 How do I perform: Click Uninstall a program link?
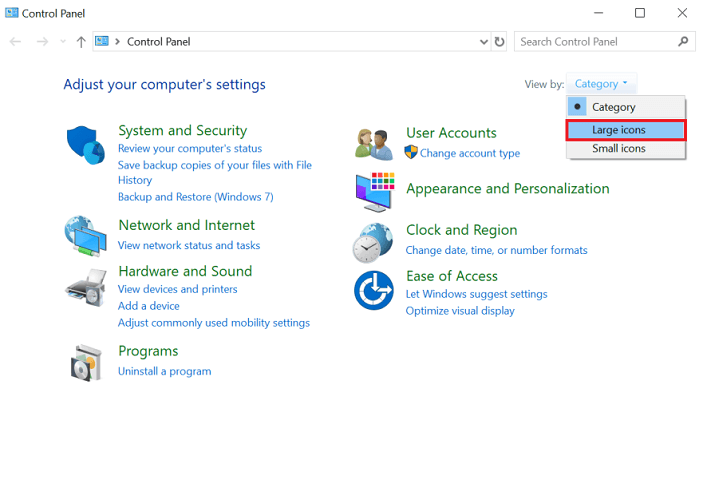point(165,371)
